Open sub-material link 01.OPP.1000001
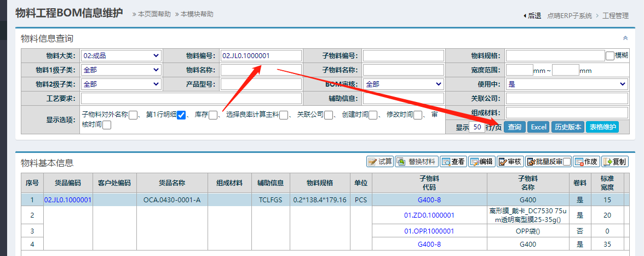Screen dimensions: 644x256 click(429, 231)
